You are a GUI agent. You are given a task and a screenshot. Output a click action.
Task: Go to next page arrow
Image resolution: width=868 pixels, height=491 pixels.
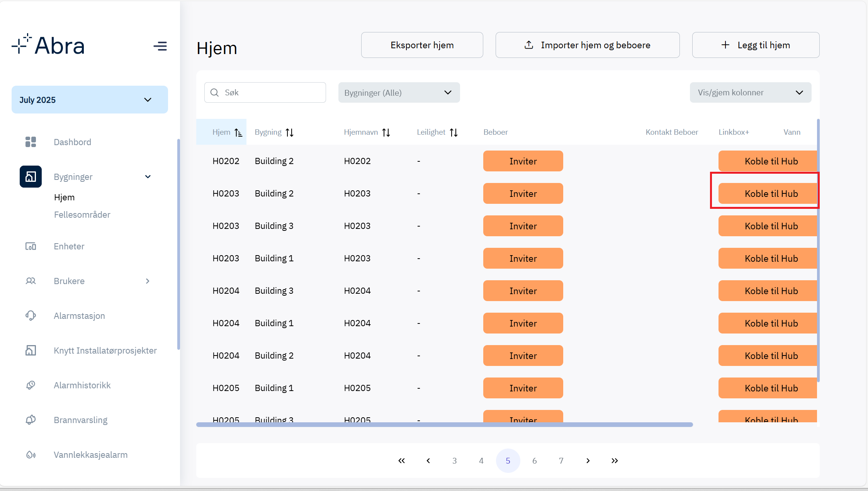pyautogui.click(x=588, y=461)
